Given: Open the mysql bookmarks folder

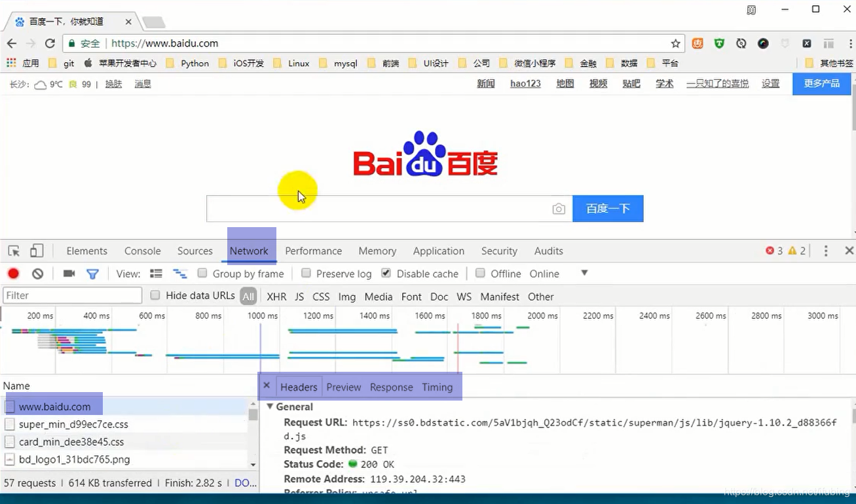Looking at the screenshot, I should click(x=338, y=63).
